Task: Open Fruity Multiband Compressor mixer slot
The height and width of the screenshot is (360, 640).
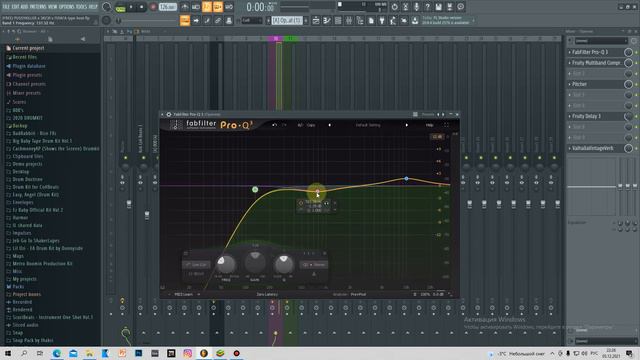Action: (x=596, y=63)
